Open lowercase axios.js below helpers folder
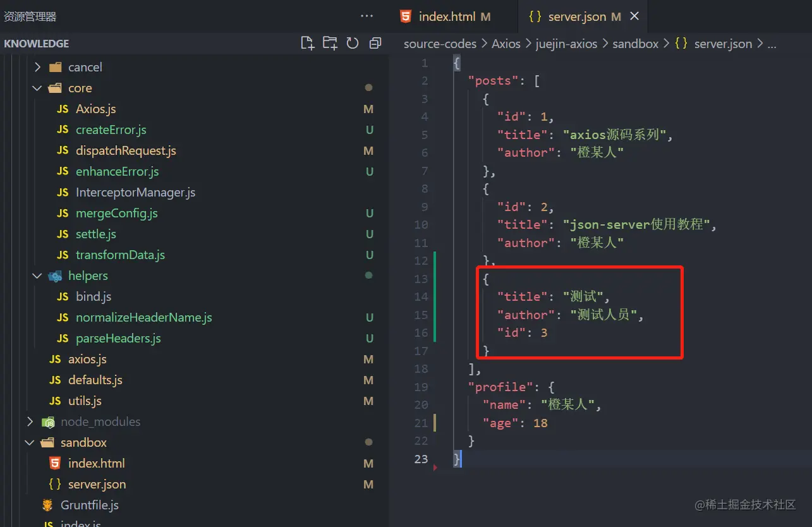812x527 pixels. tap(87, 359)
